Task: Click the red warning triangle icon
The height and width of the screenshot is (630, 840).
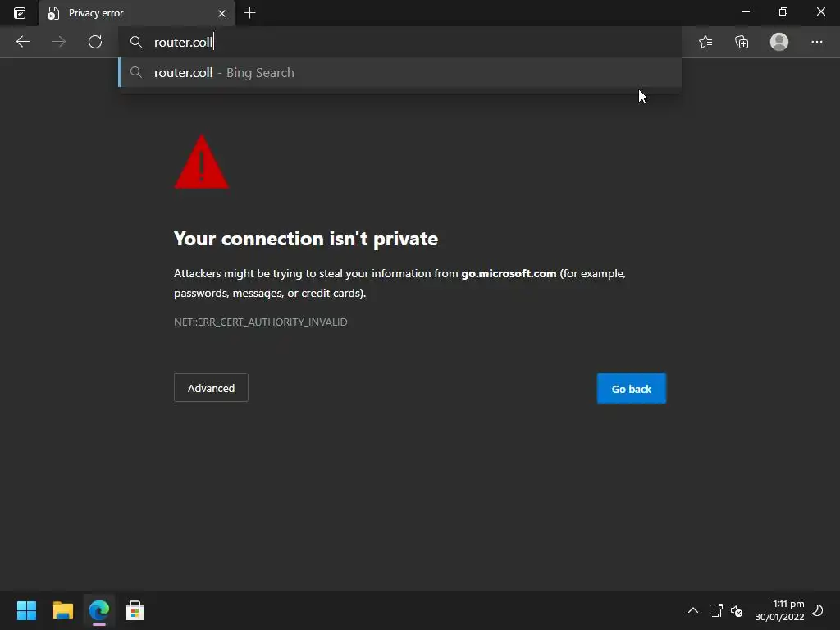Action: (202, 162)
